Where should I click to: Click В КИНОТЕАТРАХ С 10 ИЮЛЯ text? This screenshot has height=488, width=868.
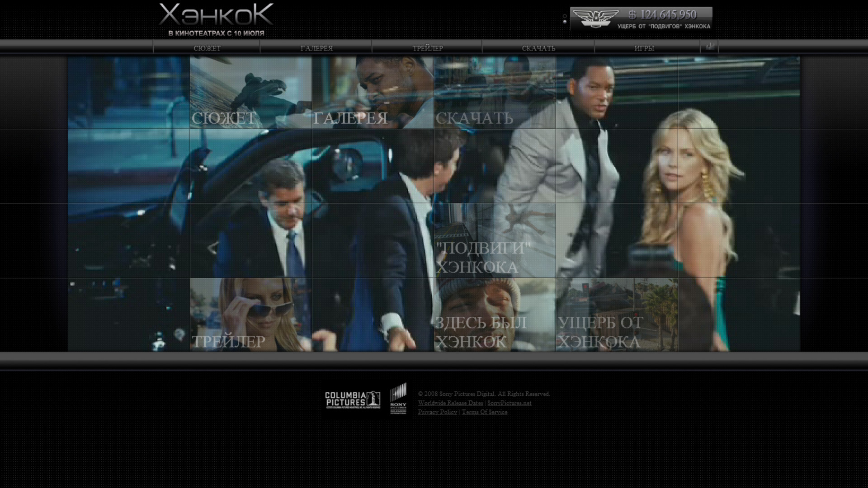point(216,33)
